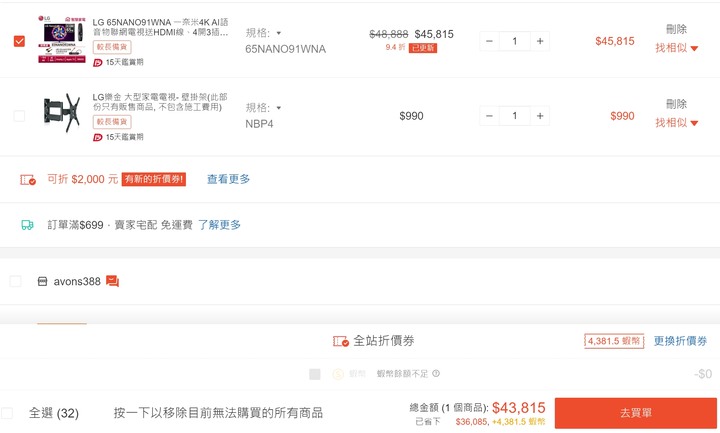Click the 蝦幣餘額不足 help question icon

pyautogui.click(x=436, y=373)
